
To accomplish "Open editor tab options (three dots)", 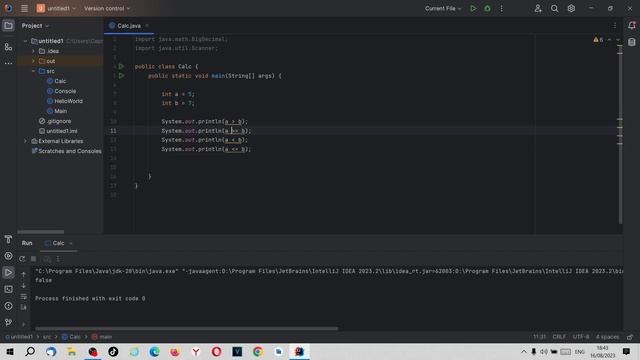I will (614, 26).
